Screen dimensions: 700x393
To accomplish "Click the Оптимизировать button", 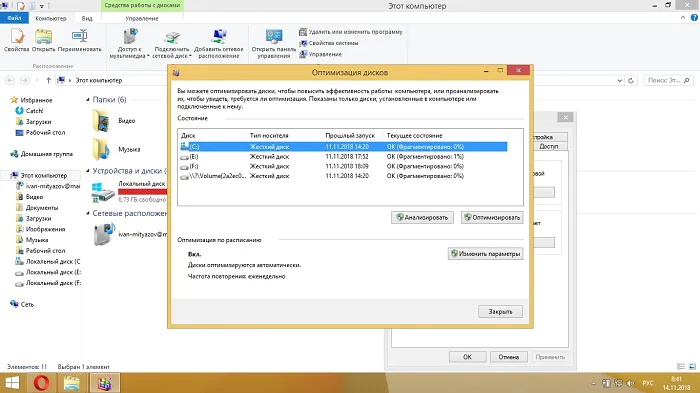I will point(492,217).
